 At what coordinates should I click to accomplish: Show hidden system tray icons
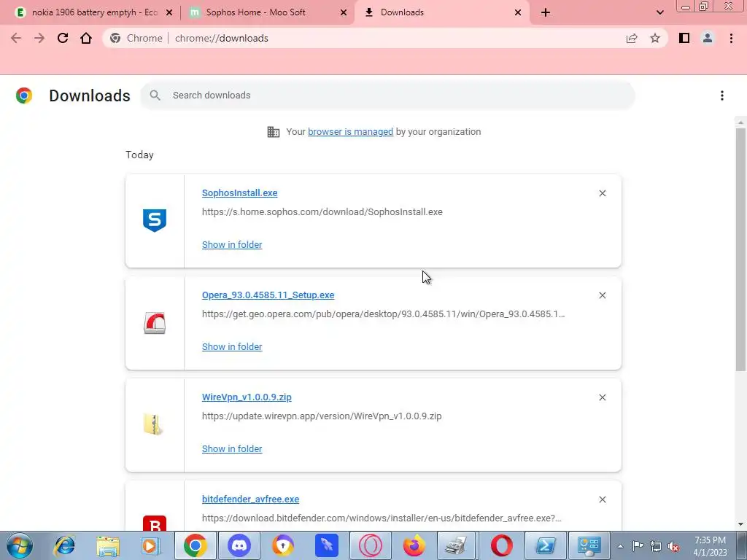coord(620,546)
